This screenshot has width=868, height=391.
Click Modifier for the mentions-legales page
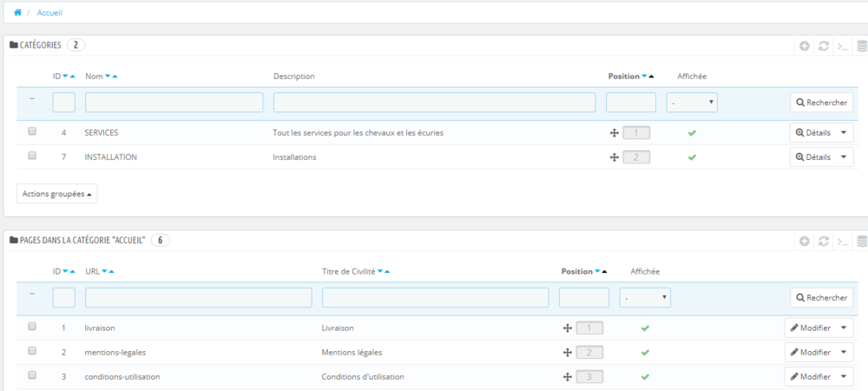[811, 352]
